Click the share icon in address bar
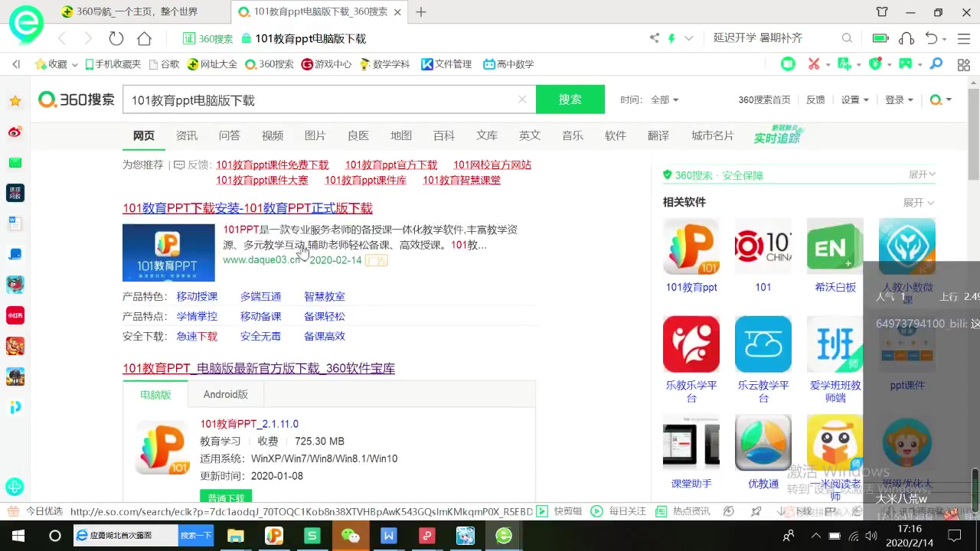The height and width of the screenshot is (551, 980). coord(654,38)
